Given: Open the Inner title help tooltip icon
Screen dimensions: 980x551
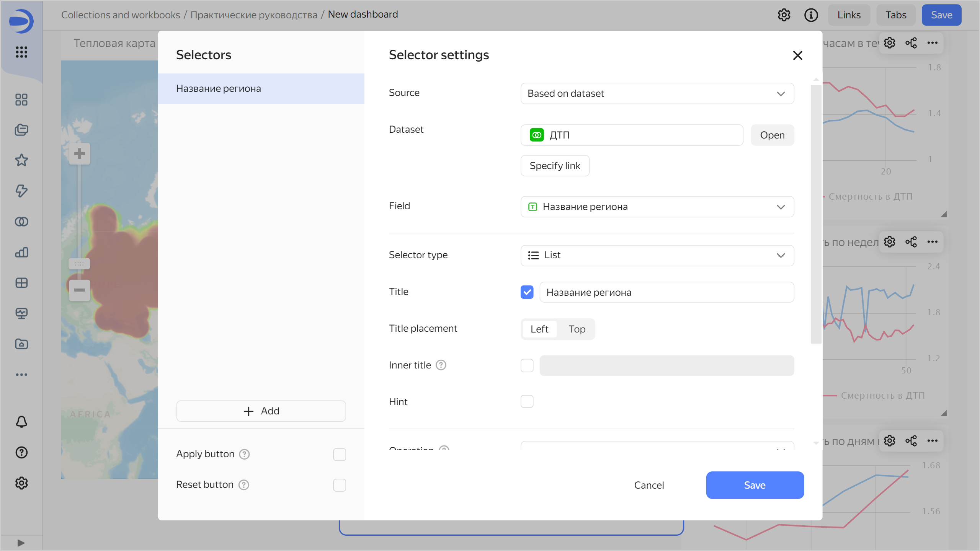Looking at the screenshot, I should (x=441, y=365).
